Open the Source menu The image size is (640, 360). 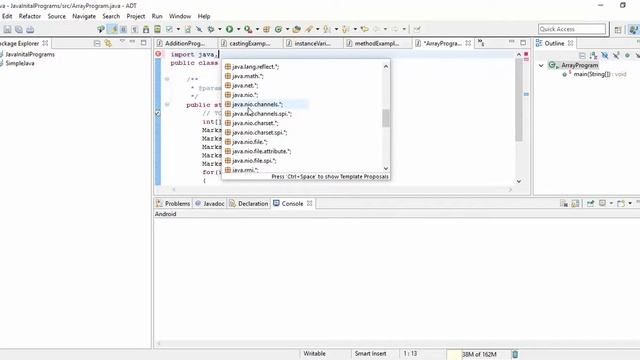pyautogui.click(x=56, y=16)
